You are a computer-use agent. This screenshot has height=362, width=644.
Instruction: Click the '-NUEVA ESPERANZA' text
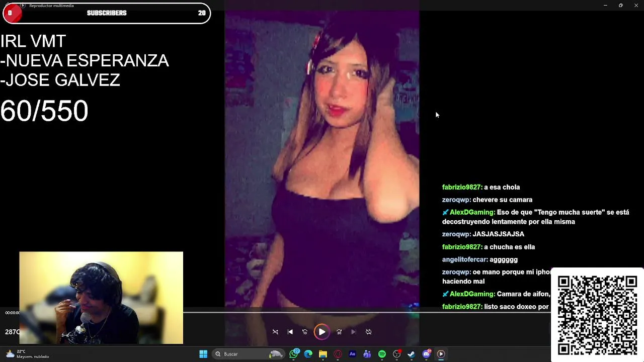85,61
